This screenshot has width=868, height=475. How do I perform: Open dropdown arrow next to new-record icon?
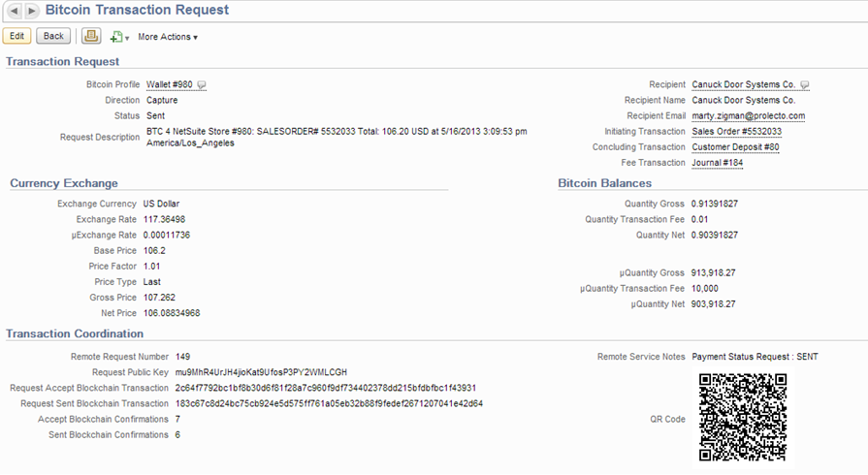tap(127, 38)
